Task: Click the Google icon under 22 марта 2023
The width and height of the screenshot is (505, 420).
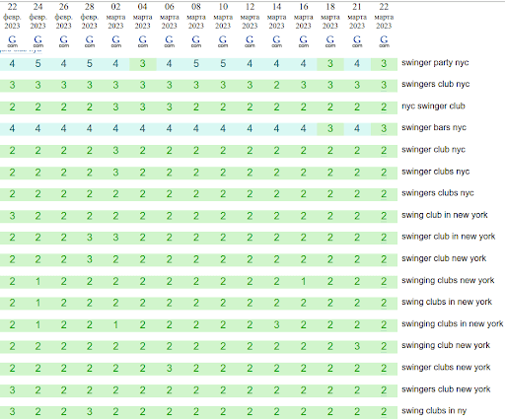Action: coord(384,41)
